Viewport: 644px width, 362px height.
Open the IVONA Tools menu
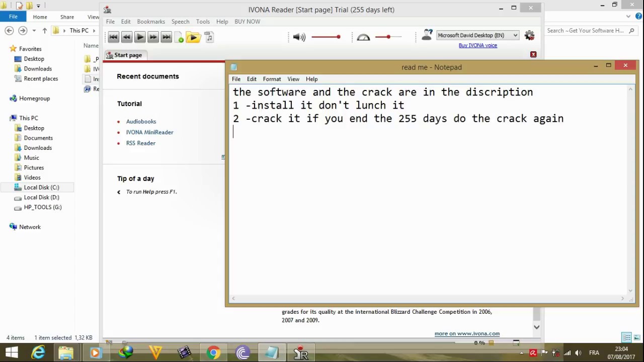point(203,22)
